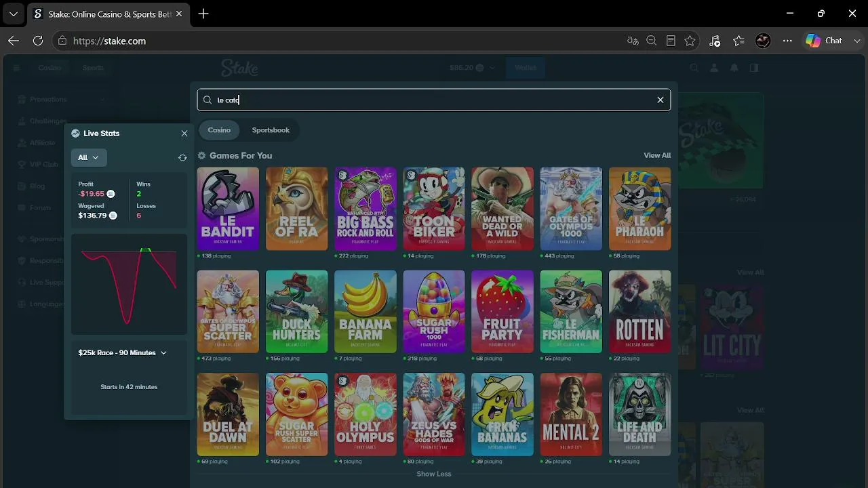Image resolution: width=868 pixels, height=488 pixels.
Task: Open browser Settings and more menu
Action: click(x=787, y=41)
